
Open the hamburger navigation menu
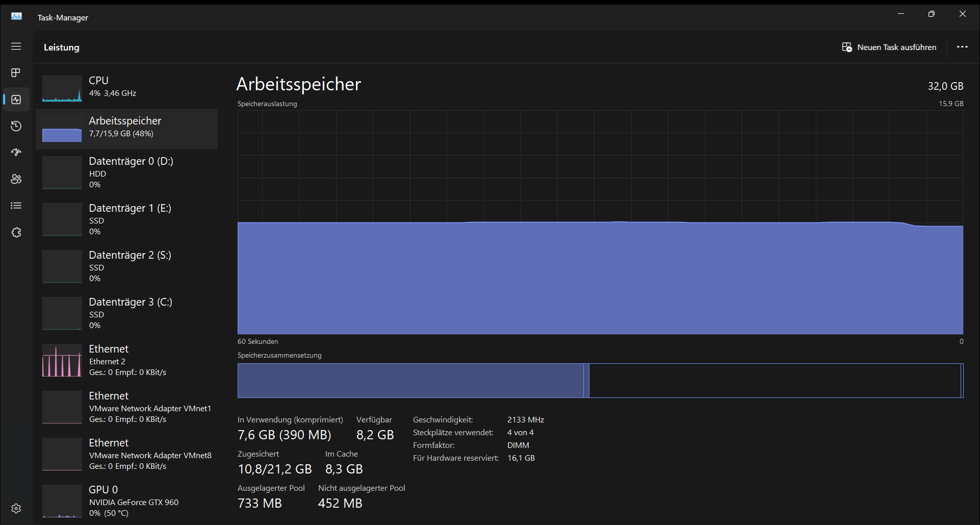click(x=16, y=46)
